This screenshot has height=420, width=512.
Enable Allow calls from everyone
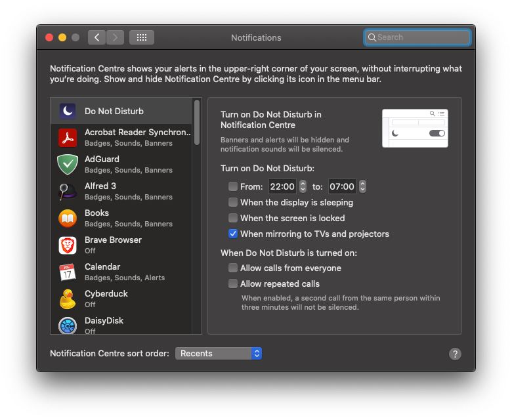point(233,268)
